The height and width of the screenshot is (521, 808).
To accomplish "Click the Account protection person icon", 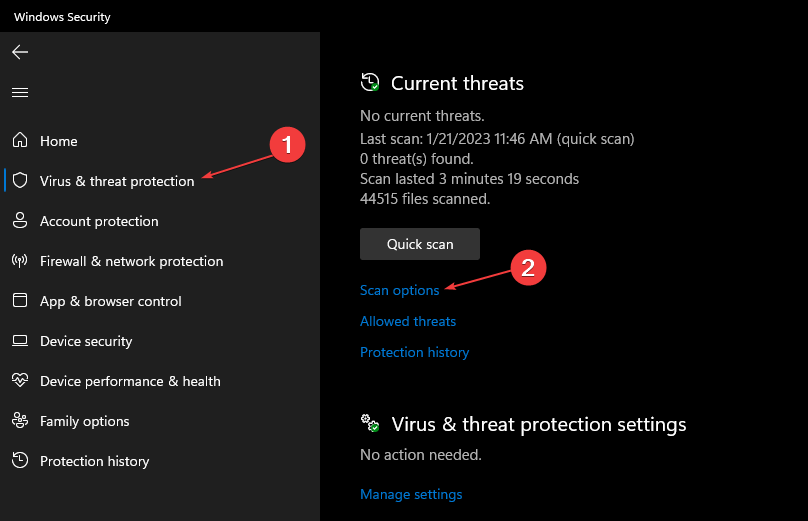I will point(20,221).
